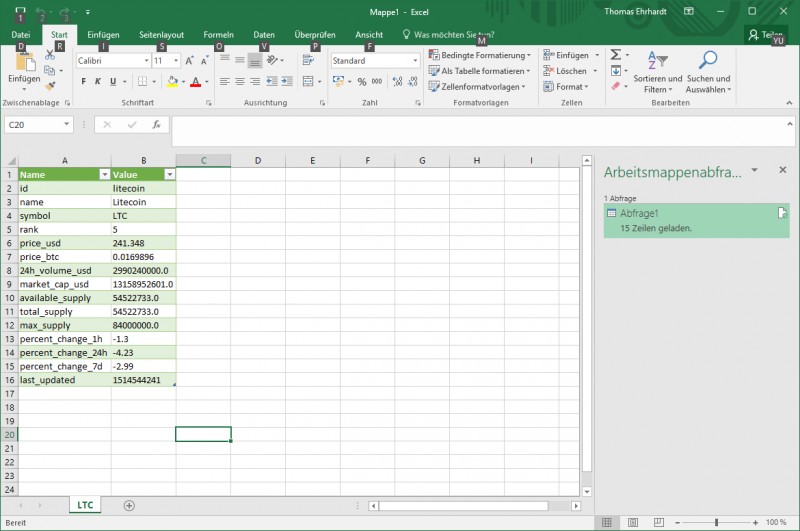Open the Standard number format dropdown

click(415, 61)
